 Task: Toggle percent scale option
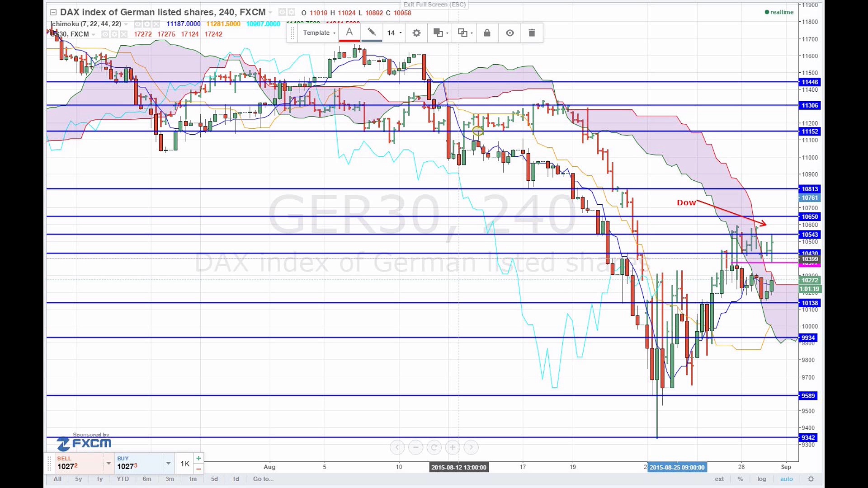[740, 479]
